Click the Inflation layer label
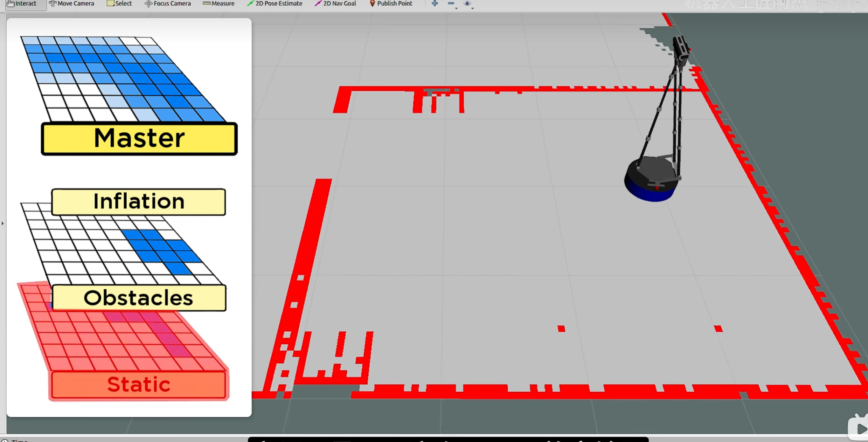Image resolution: width=868 pixels, height=442 pixels. [x=139, y=202]
